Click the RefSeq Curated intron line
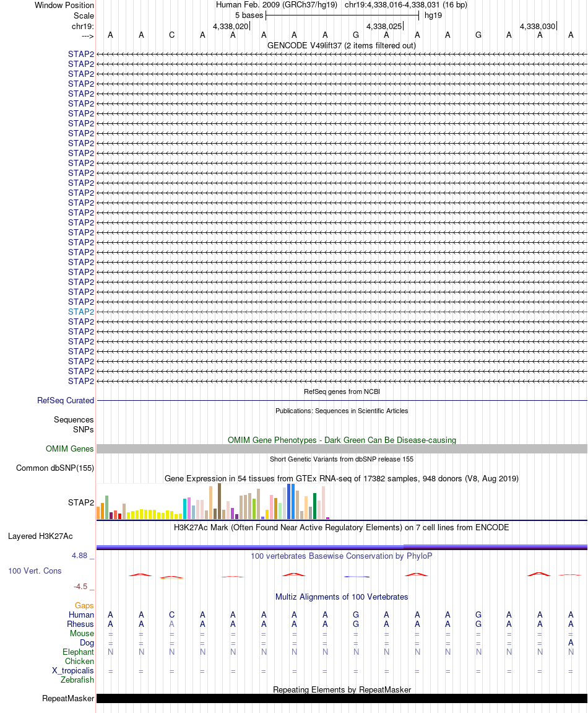The height and width of the screenshot is (713, 588). click(x=342, y=401)
